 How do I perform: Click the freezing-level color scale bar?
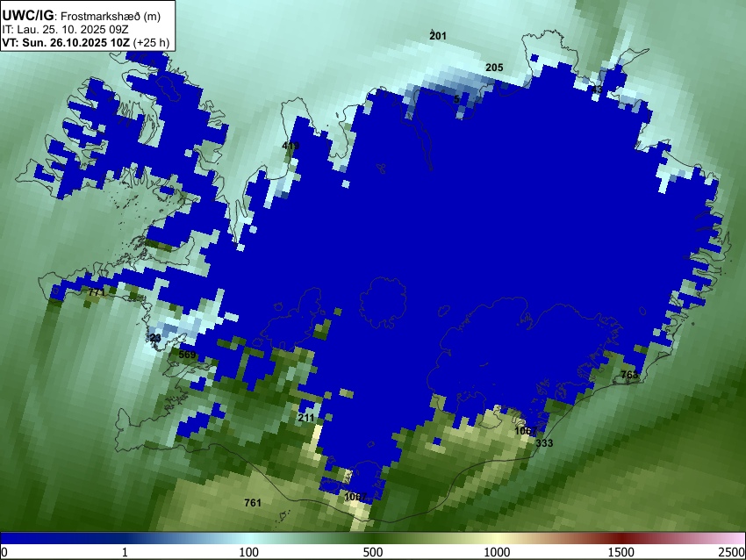(x=373, y=538)
